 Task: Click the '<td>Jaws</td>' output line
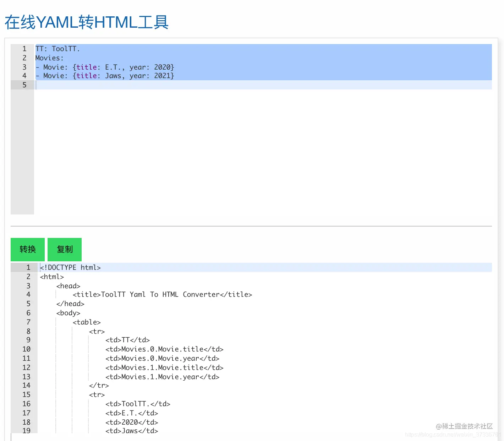(x=132, y=431)
